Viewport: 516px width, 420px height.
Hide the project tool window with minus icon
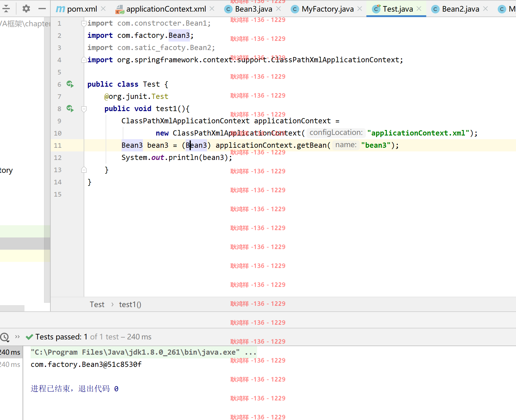click(42, 9)
